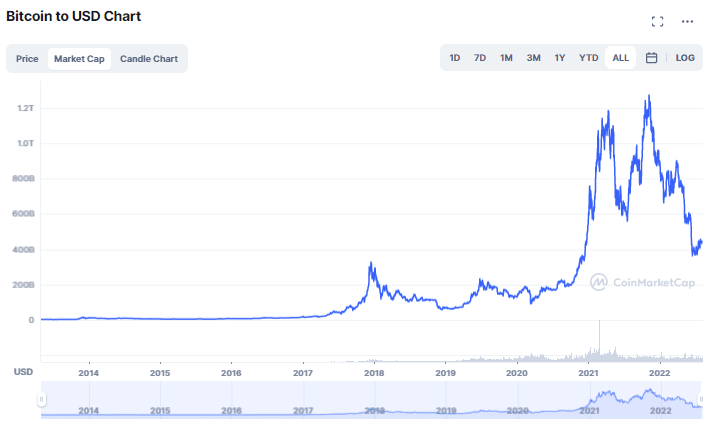
Task: Open the calendar date range picker
Action: click(x=651, y=58)
